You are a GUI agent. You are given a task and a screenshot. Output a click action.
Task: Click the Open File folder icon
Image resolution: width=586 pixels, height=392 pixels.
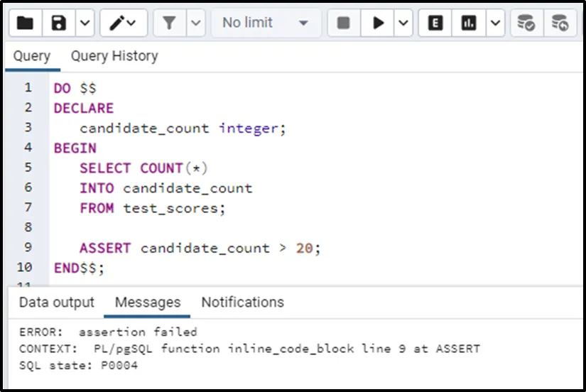pyautogui.click(x=25, y=23)
